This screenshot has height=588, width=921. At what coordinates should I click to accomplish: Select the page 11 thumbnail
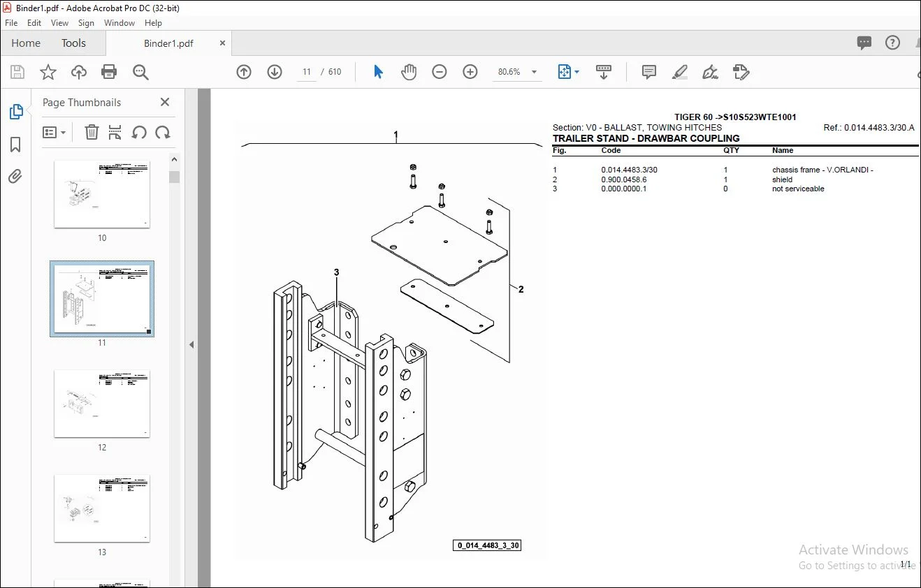pos(102,299)
